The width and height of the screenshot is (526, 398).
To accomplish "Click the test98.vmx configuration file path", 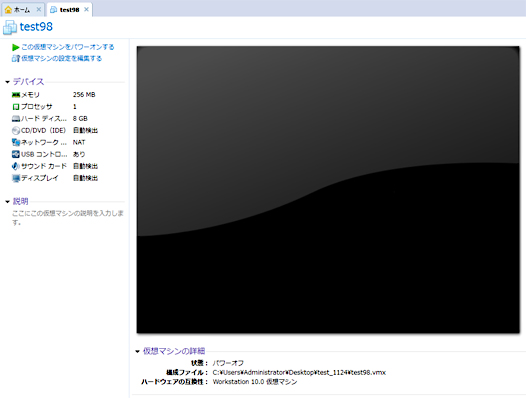I will pyautogui.click(x=299, y=372).
